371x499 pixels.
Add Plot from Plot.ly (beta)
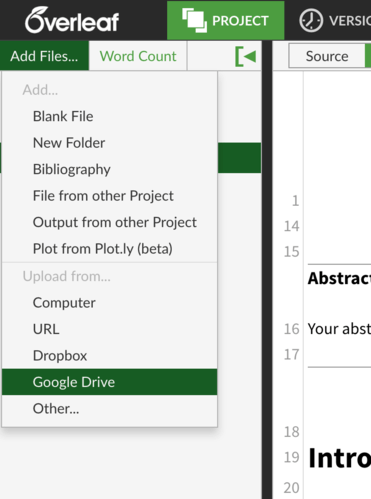(x=110, y=249)
